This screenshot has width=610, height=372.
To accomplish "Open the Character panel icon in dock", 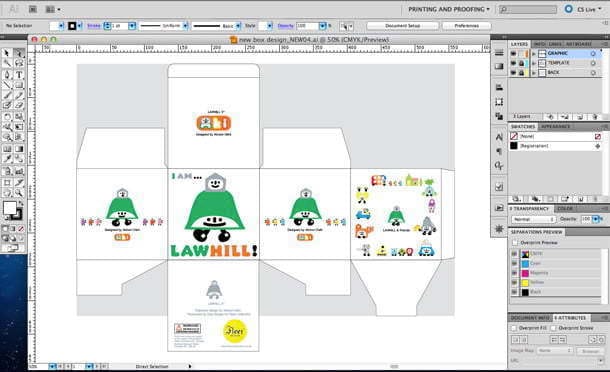I will 499,137.
